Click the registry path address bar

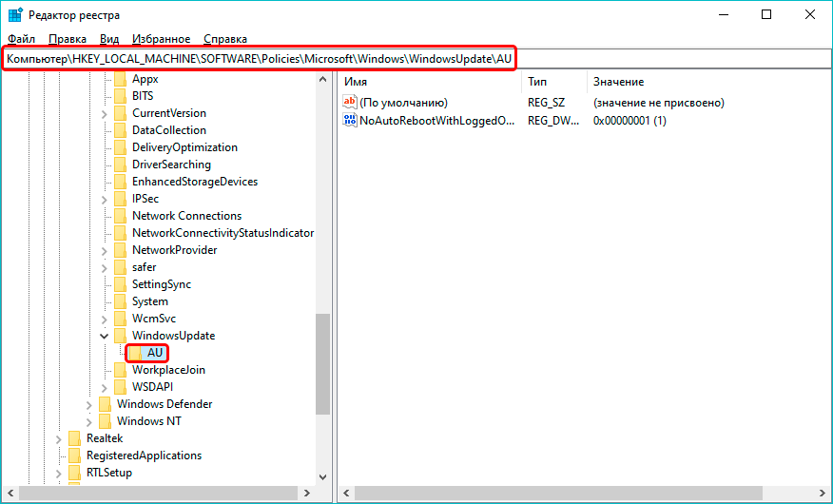pyautogui.click(x=416, y=59)
